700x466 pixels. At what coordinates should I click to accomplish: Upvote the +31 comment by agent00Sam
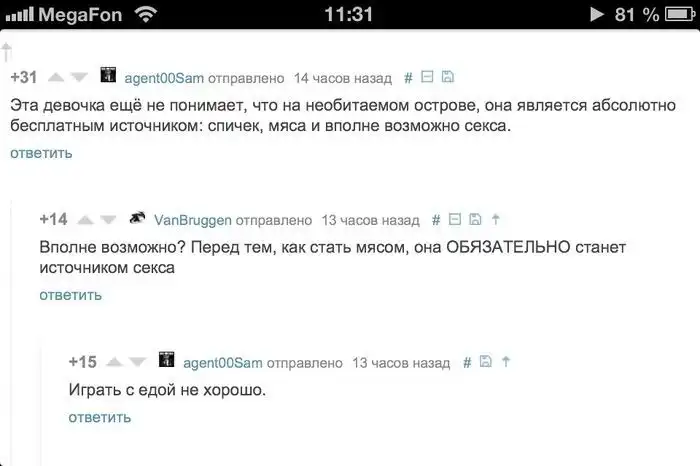56,78
